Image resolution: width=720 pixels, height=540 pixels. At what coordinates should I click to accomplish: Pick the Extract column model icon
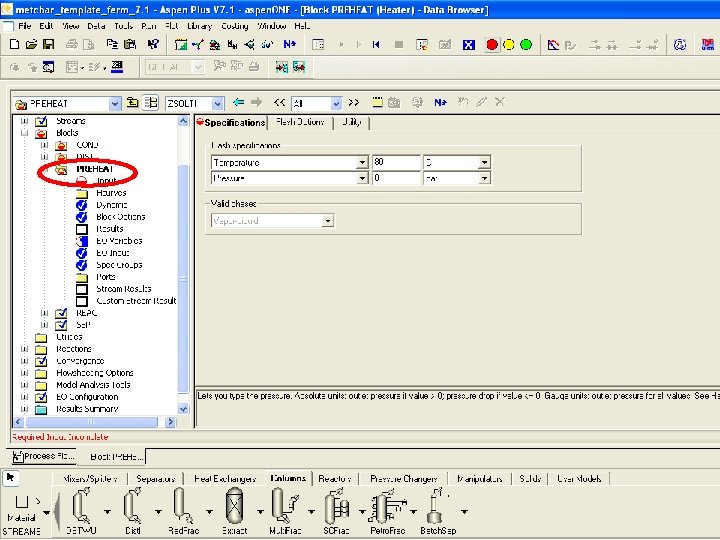235,504
